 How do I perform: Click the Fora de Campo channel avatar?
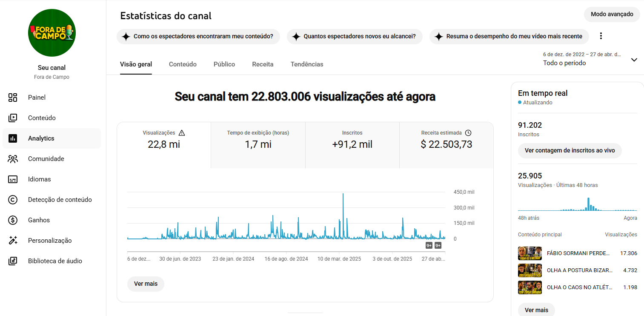click(52, 33)
